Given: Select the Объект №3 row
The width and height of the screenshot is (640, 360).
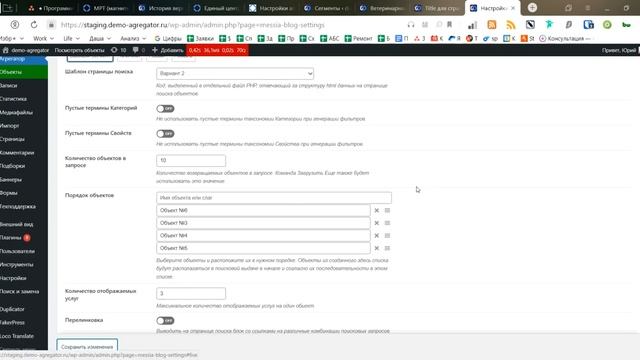Looking at the screenshot, I should [263, 223].
